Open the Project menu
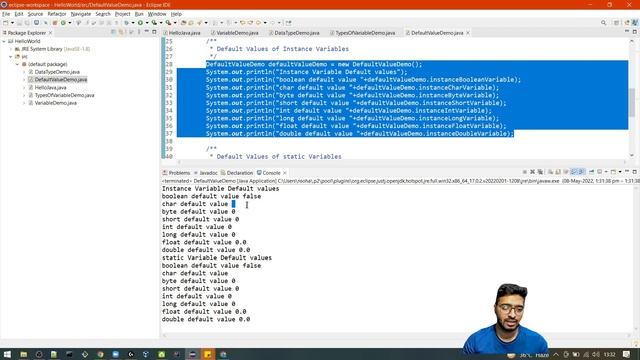 pyautogui.click(x=122, y=14)
